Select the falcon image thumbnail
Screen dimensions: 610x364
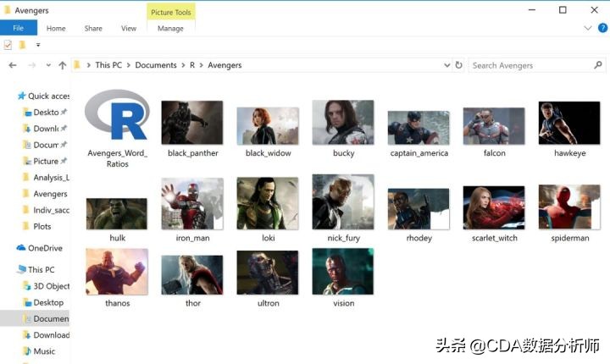(494, 126)
